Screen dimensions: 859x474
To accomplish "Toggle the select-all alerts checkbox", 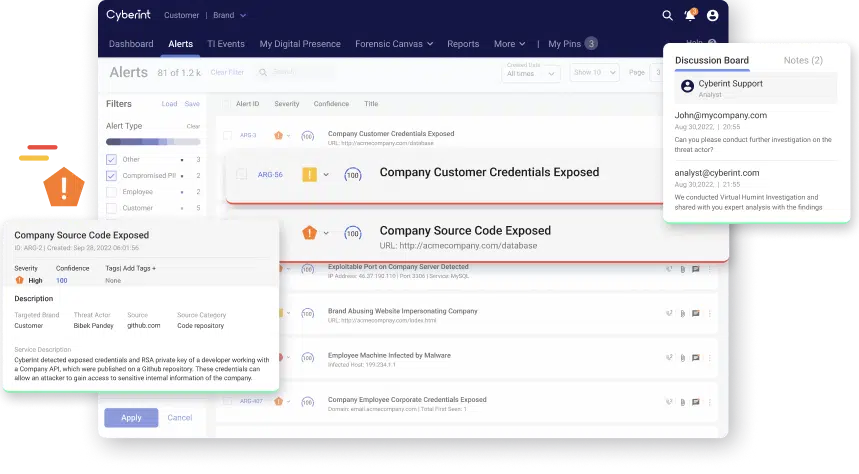I will 226,104.
